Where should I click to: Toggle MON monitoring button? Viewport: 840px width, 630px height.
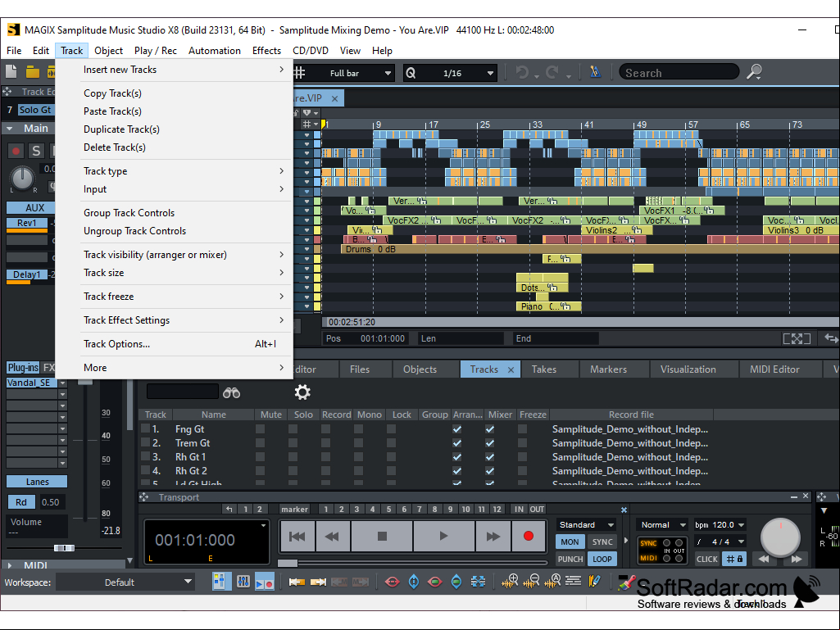(570, 542)
